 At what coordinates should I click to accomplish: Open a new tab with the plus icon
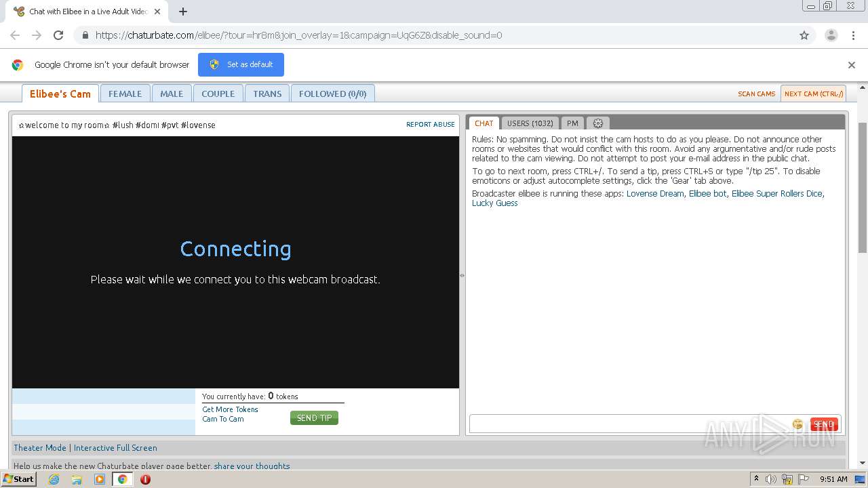(183, 12)
